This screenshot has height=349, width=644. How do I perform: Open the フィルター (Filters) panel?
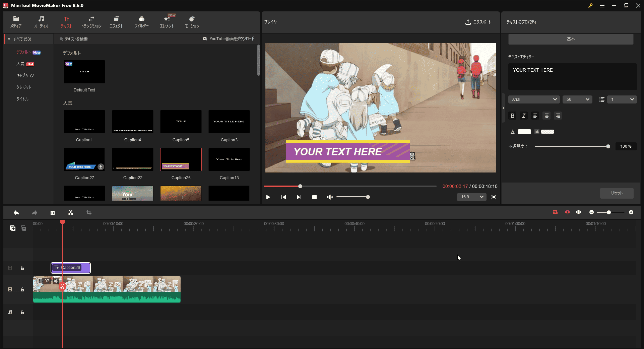coord(141,22)
